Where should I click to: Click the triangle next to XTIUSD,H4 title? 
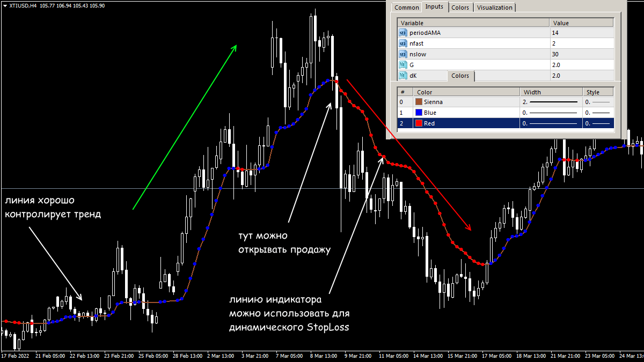pos(4,5)
